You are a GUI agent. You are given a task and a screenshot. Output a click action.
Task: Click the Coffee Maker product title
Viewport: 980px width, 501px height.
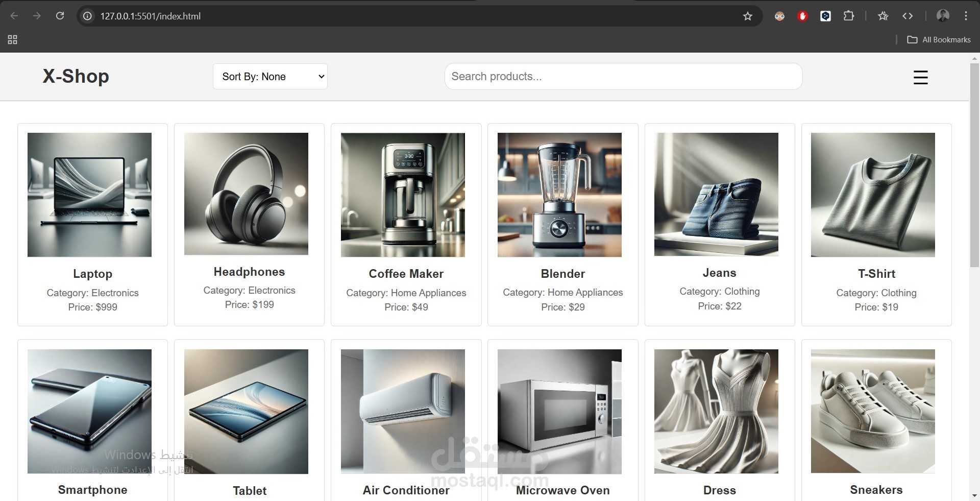(406, 274)
